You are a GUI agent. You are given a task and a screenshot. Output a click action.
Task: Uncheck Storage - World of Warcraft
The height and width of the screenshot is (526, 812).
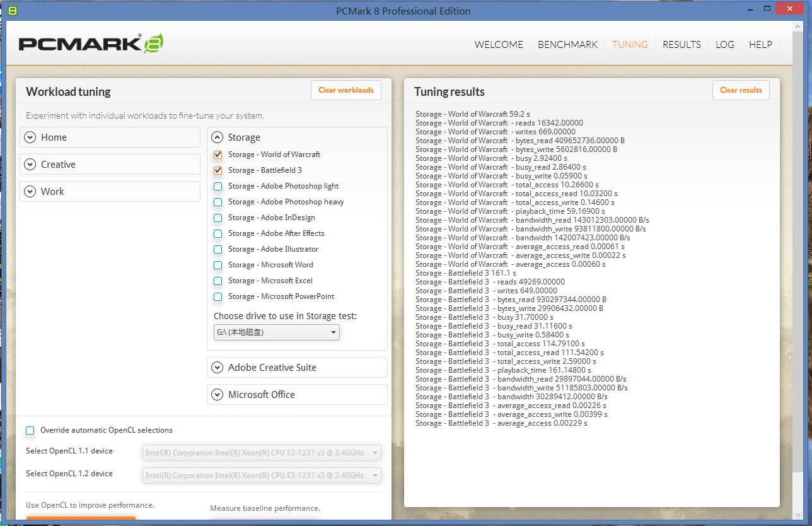pos(218,155)
